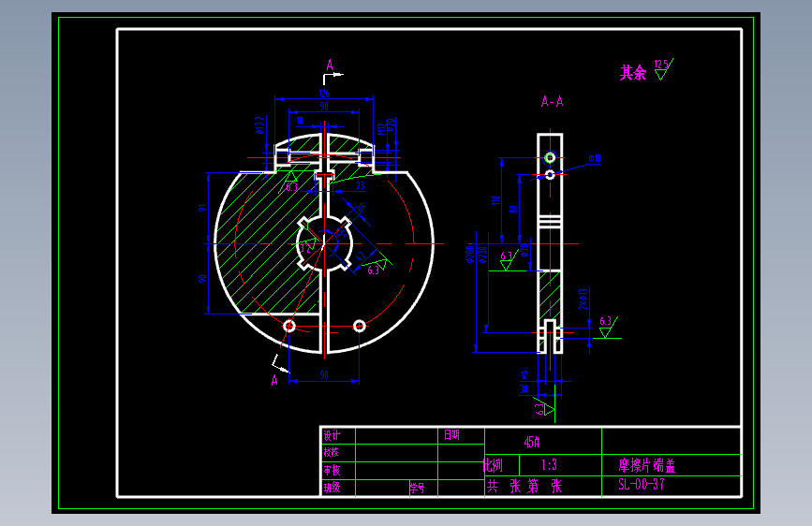This screenshot has height=526, width=812.
Task: Click the '日期' title block cell
Action: coord(451,435)
